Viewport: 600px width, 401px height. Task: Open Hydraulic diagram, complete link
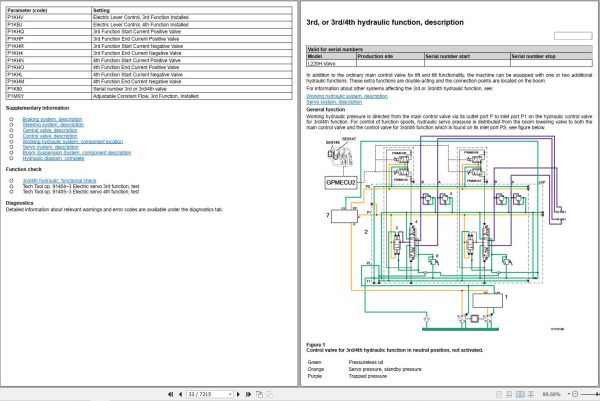click(x=51, y=160)
